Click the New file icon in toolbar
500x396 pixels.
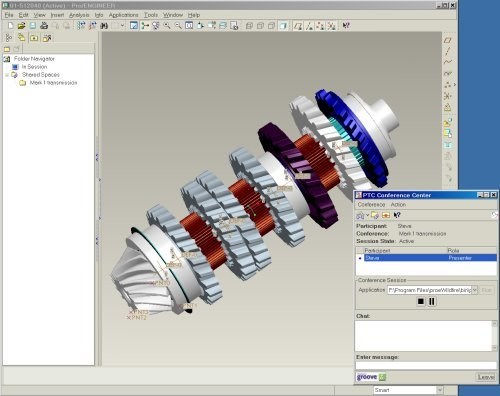tap(10, 26)
